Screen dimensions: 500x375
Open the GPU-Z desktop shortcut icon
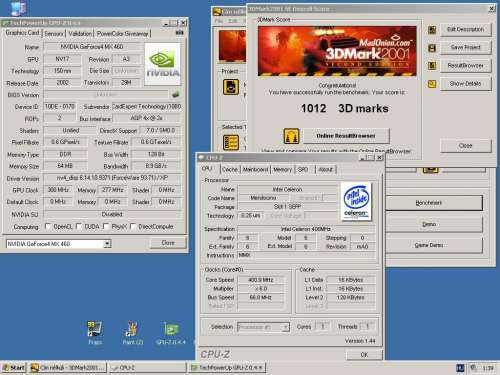click(x=171, y=329)
